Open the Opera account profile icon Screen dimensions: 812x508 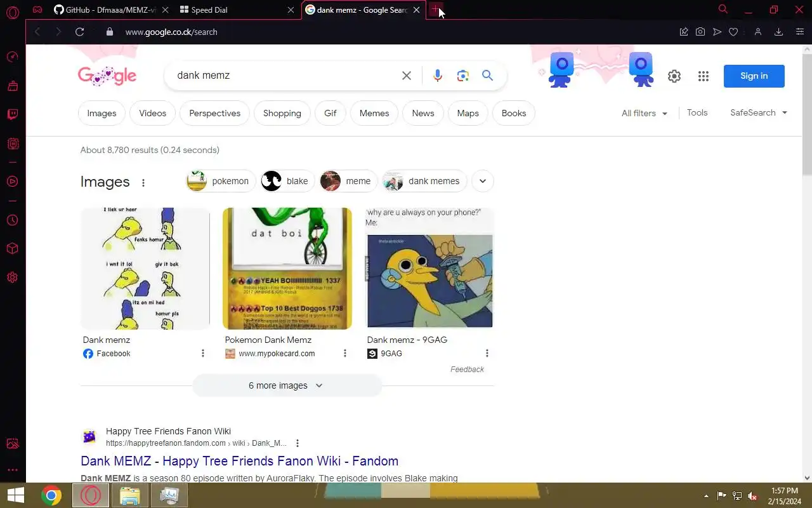757,32
